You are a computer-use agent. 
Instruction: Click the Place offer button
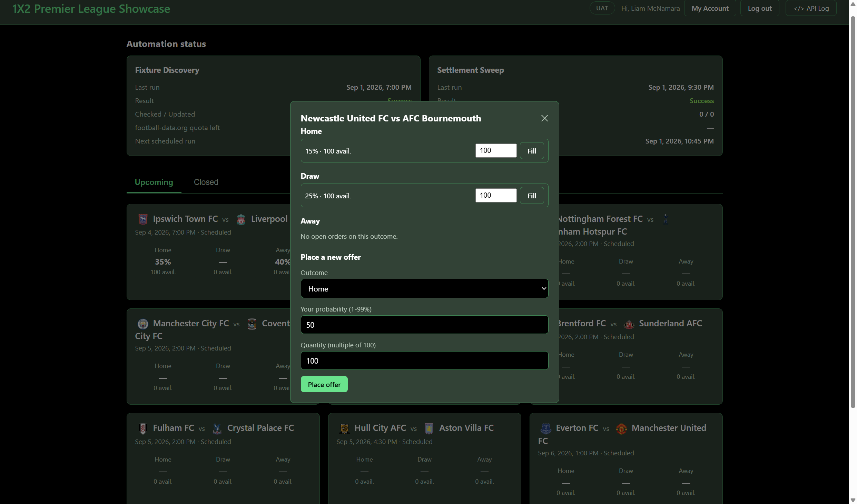click(324, 384)
